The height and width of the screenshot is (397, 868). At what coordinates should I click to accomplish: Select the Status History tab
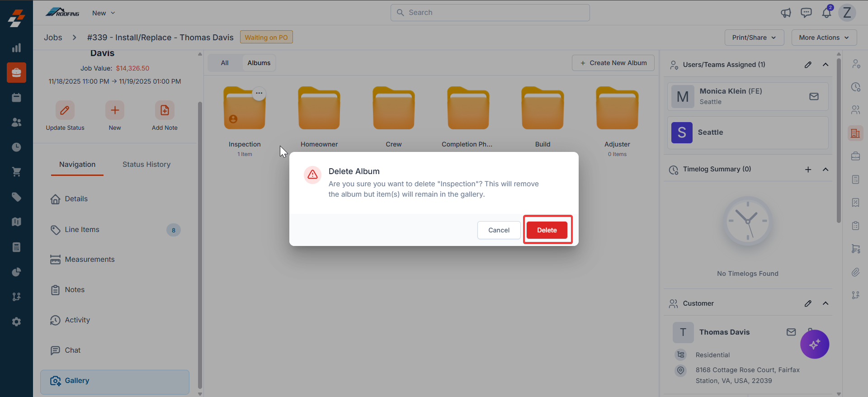click(146, 165)
